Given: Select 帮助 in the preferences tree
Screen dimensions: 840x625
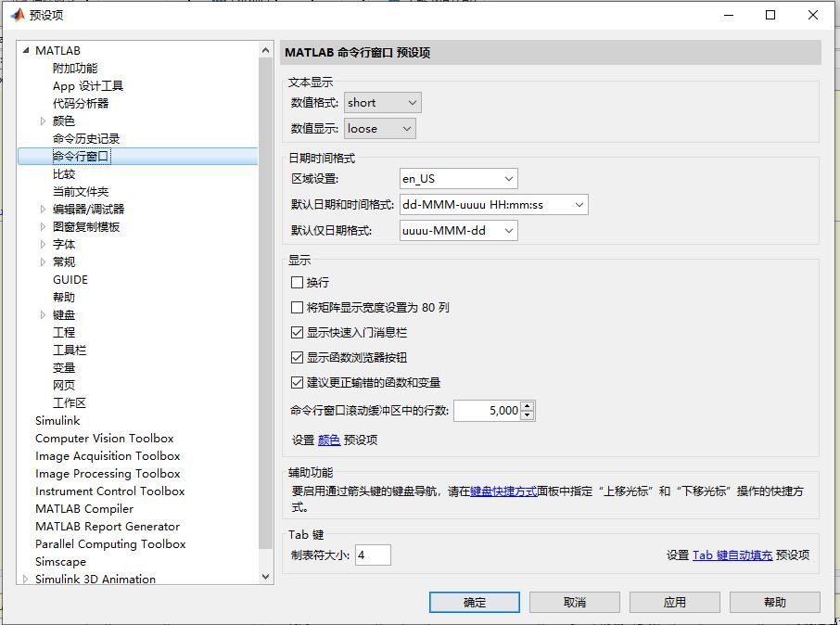Looking at the screenshot, I should (x=64, y=297).
